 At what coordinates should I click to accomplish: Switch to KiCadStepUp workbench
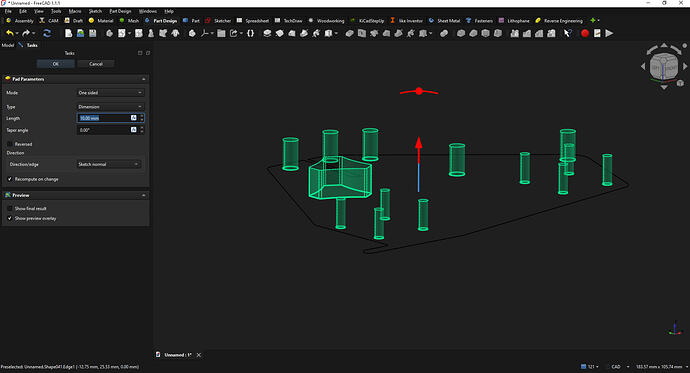coord(367,21)
